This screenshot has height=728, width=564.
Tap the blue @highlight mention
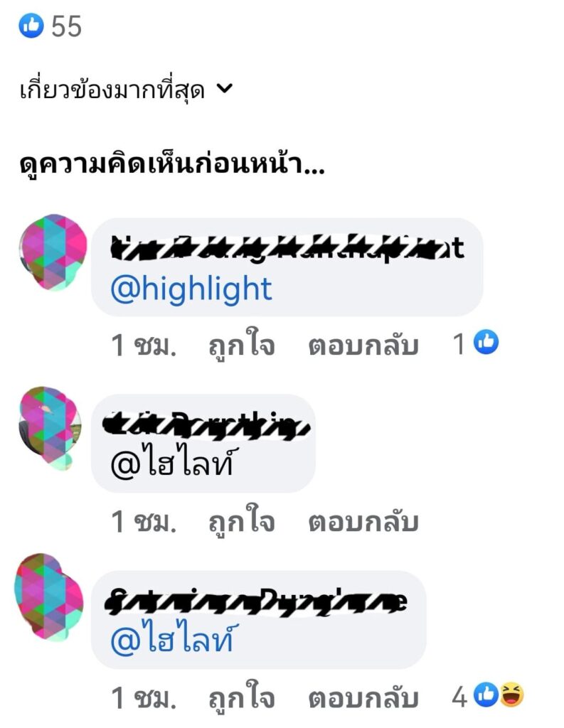coord(191,289)
